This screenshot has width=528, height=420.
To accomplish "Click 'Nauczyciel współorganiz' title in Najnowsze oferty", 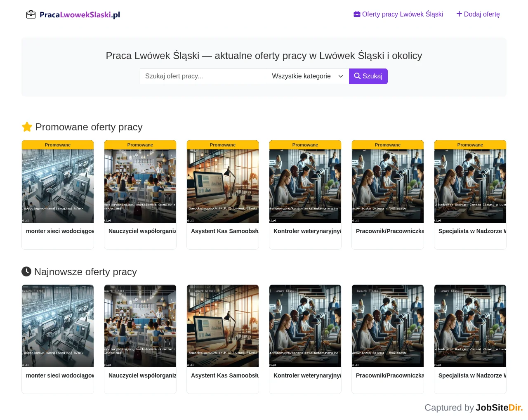I will [142, 375].
